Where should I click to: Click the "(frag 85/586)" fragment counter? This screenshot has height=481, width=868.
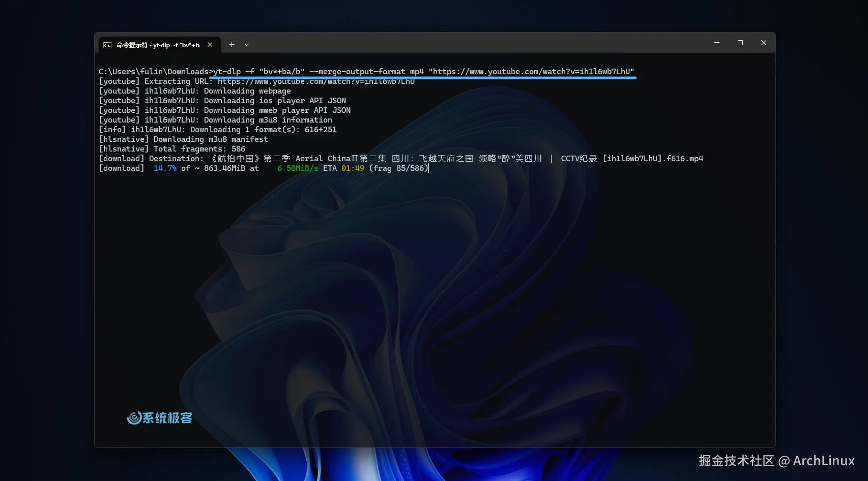click(399, 168)
